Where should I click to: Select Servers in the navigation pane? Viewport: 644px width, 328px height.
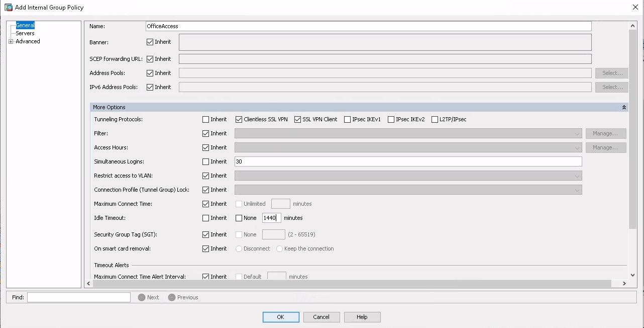pos(25,33)
